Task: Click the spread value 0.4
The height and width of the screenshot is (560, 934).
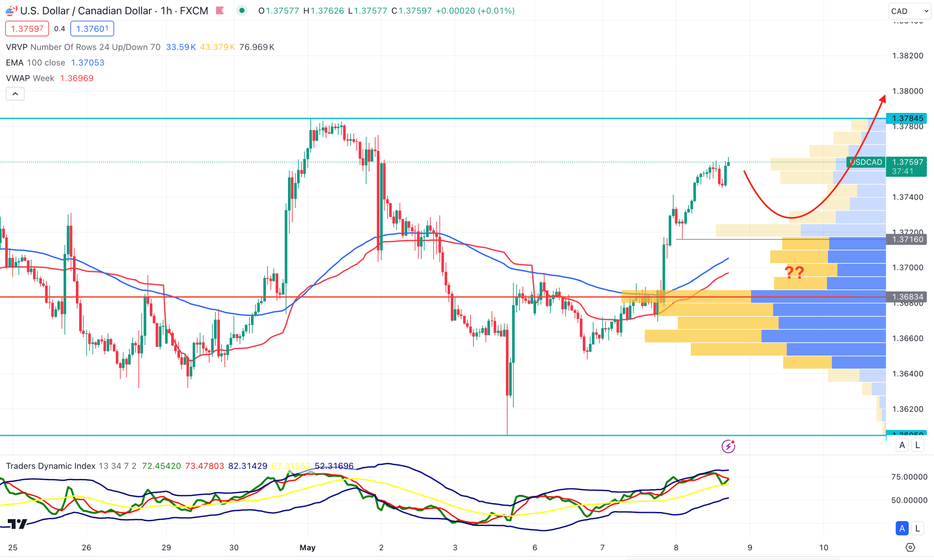Action: tap(59, 29)
